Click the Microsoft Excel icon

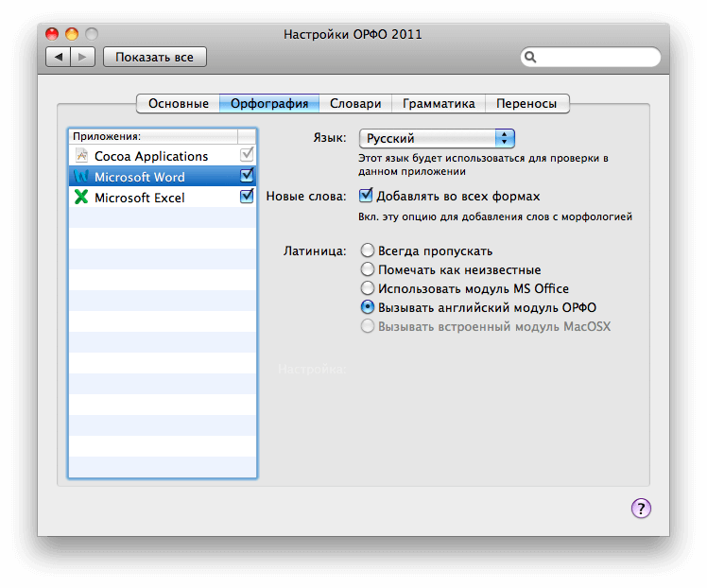81,197
